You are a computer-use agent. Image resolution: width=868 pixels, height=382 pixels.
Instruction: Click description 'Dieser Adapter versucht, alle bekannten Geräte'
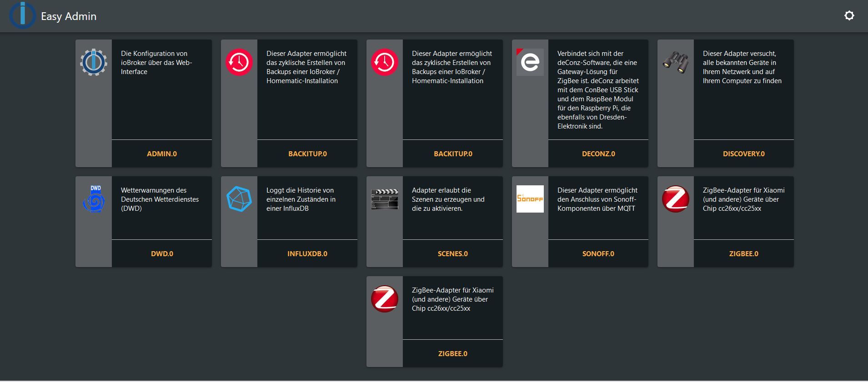pyautogui.click(x=742, y=67)
